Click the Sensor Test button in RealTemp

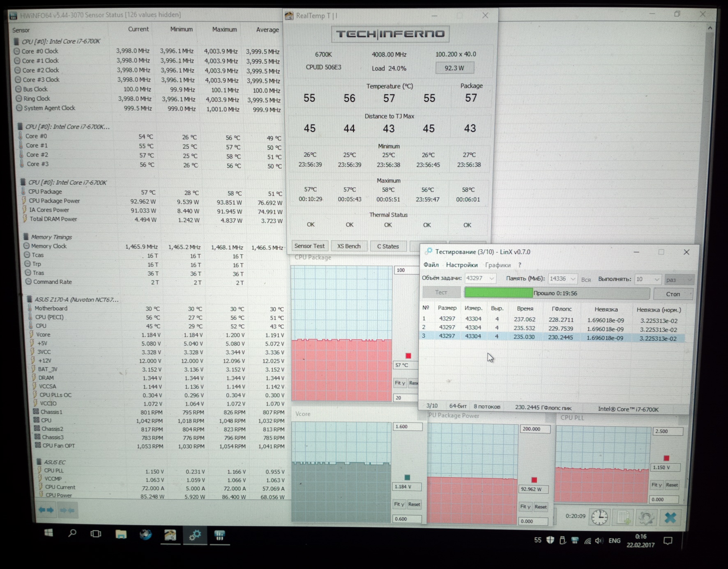(x=309, y=246)
